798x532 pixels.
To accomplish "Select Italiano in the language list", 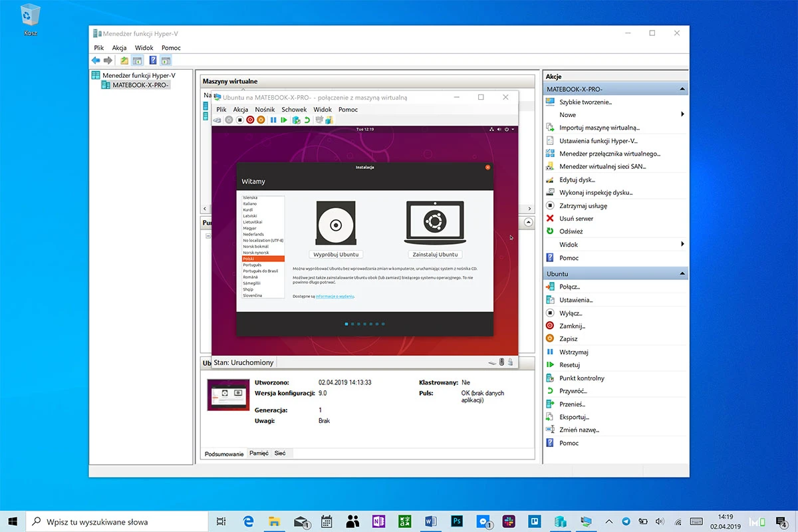I will point(250,203).
